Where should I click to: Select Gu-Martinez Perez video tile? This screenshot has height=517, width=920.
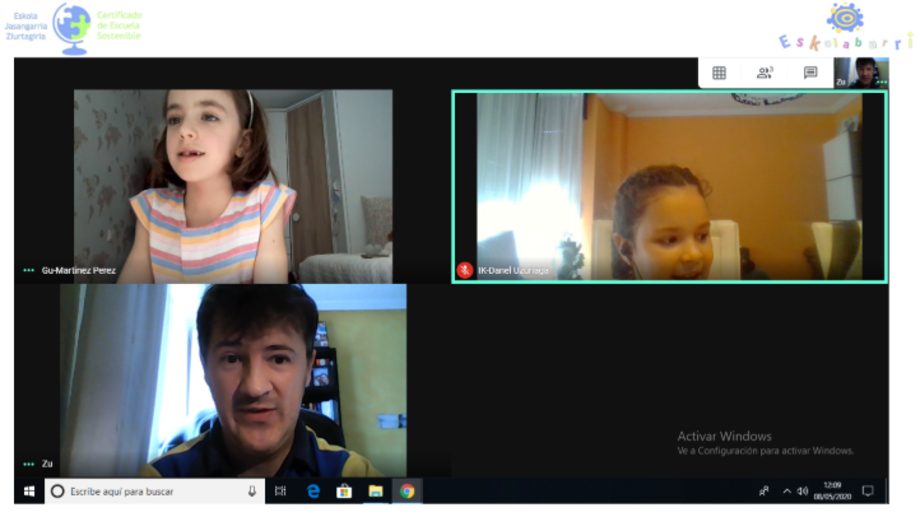[232, 185]
